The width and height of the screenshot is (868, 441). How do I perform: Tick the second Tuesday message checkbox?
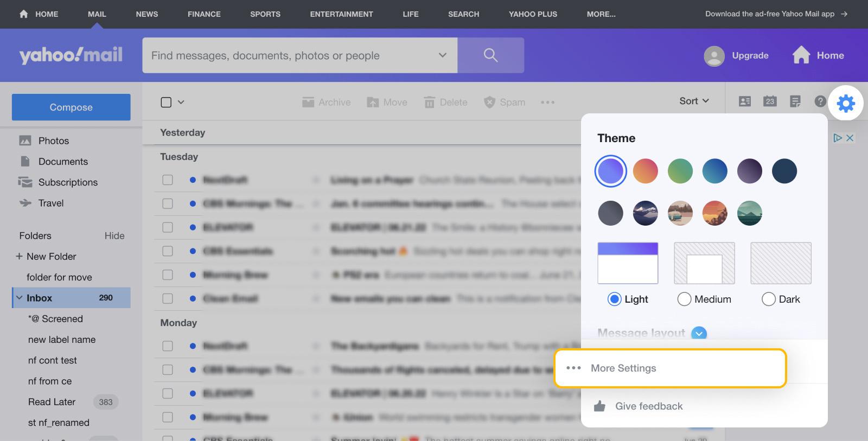point(168,203)
